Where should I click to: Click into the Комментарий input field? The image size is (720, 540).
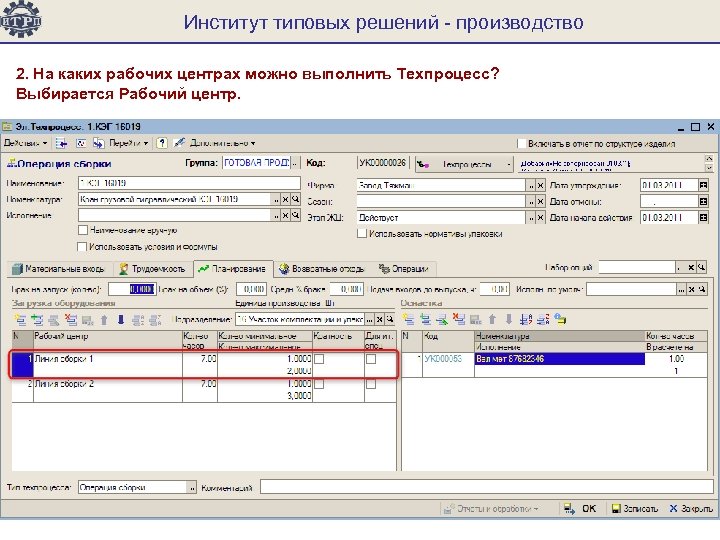(487, 488)
